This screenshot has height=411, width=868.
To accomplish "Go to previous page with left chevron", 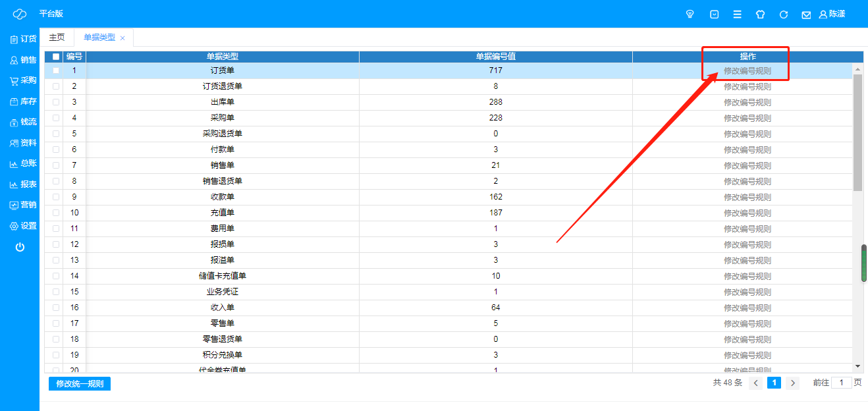I will (756, 383).
